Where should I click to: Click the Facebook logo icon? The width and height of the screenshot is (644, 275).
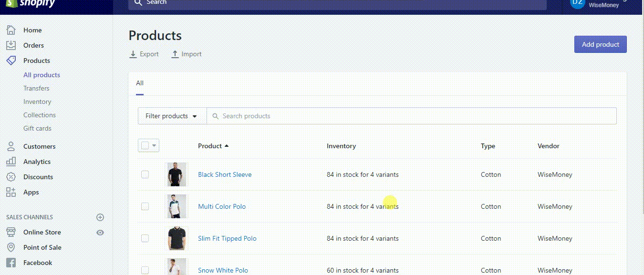click(x=11, y=263)
